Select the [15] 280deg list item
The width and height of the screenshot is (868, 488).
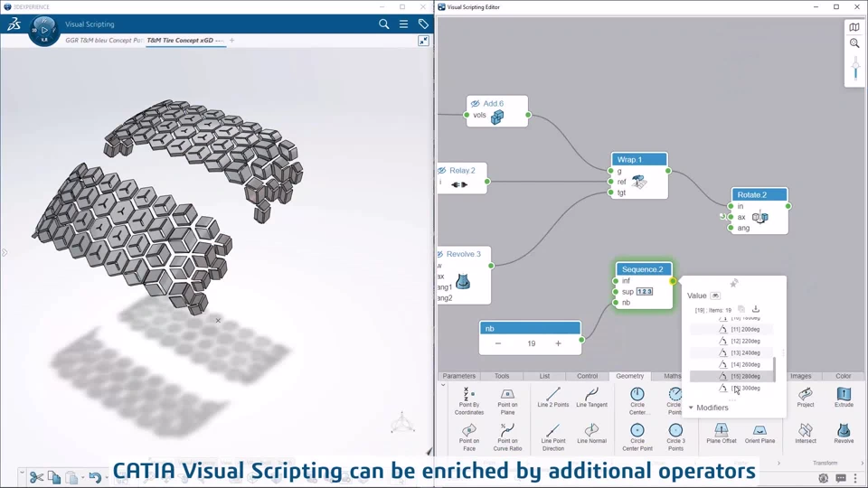(731, 376)
